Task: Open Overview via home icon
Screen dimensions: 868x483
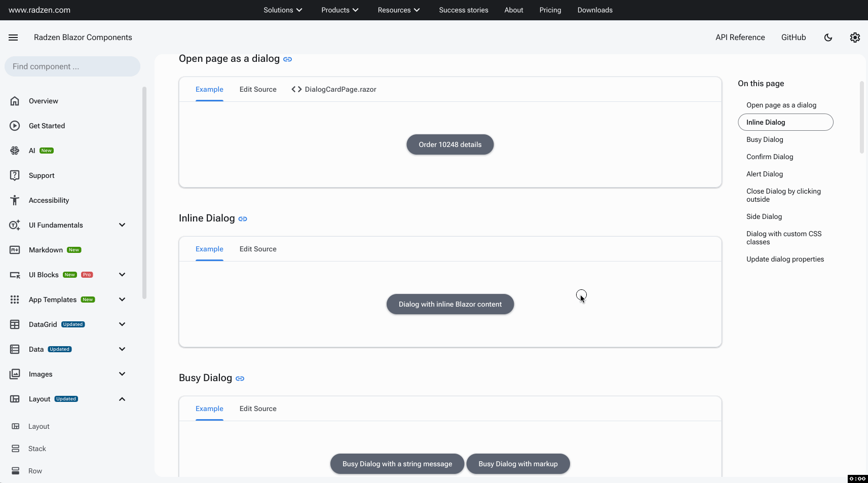Action: point(15,101)
